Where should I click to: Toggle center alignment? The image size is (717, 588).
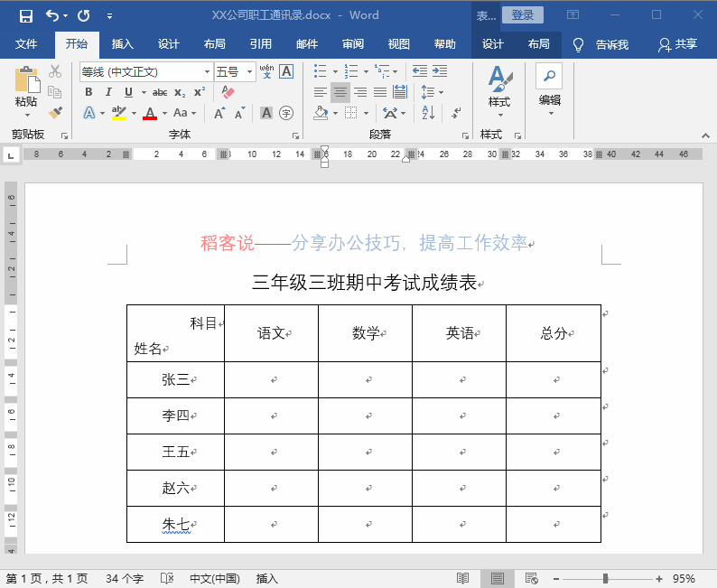(x=340, y=92)
